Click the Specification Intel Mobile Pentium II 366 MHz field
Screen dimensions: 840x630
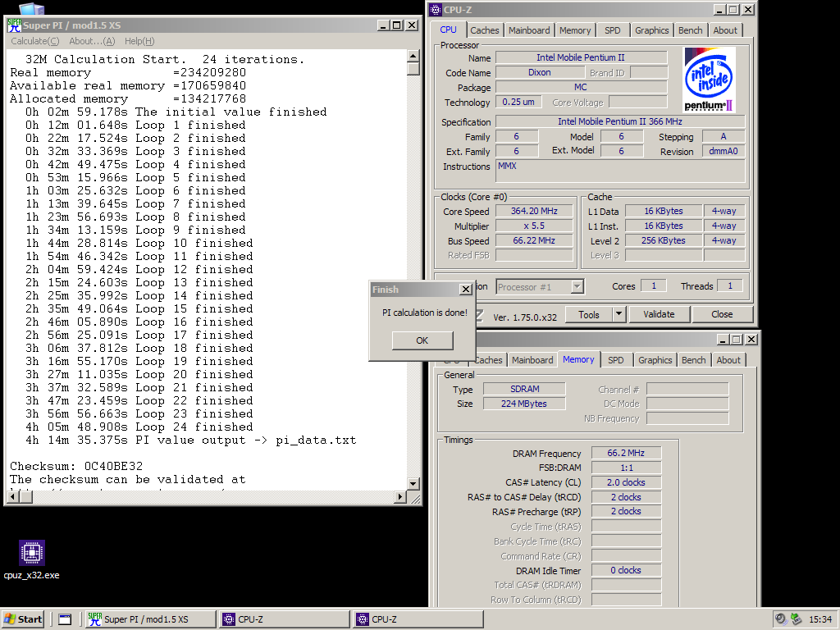[620, 121]
